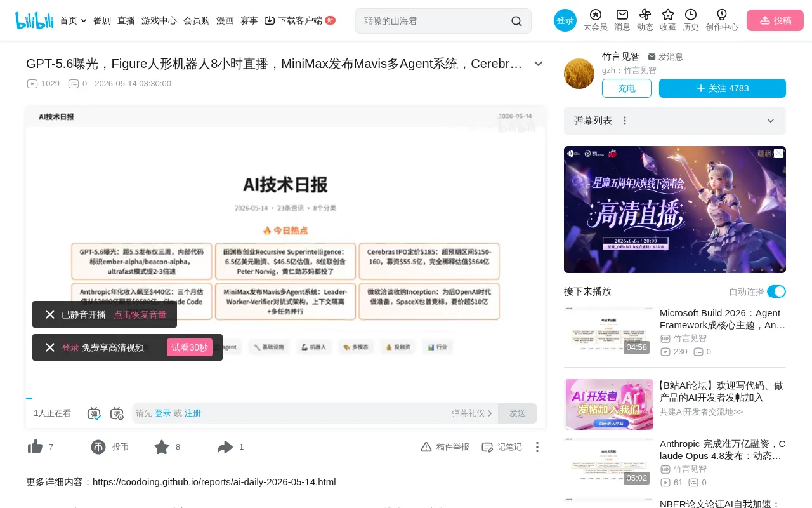Close the concert advertisement banner
The width and height of the screenshot is (812, 508).
pyautogui.click(x=779, y=153)
